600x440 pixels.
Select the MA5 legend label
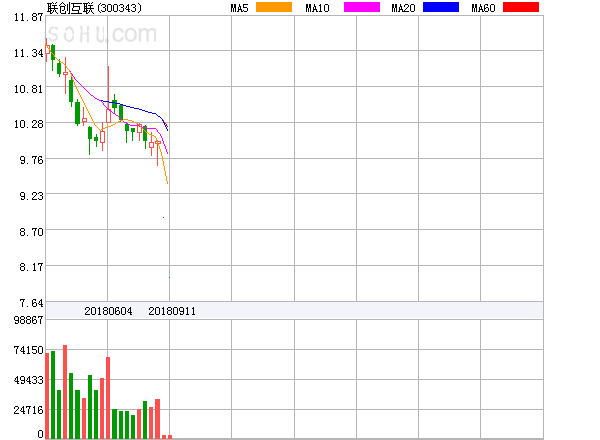(x=240, y=8)
